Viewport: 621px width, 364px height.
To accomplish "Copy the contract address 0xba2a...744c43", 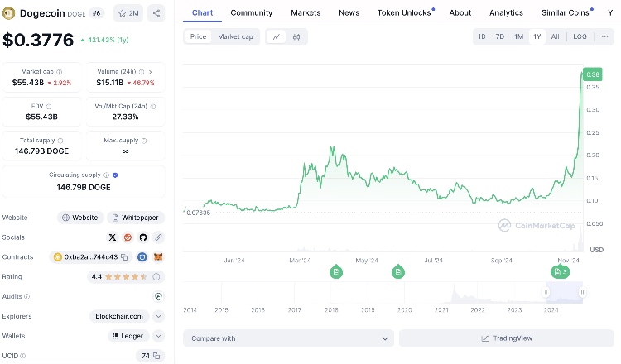I will coord(124,257).
